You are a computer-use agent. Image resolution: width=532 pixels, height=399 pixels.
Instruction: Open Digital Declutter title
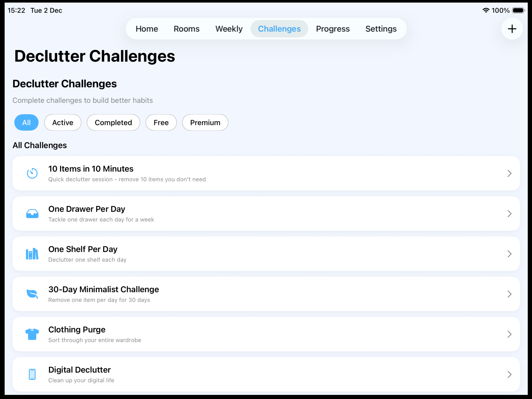point(80,370)
